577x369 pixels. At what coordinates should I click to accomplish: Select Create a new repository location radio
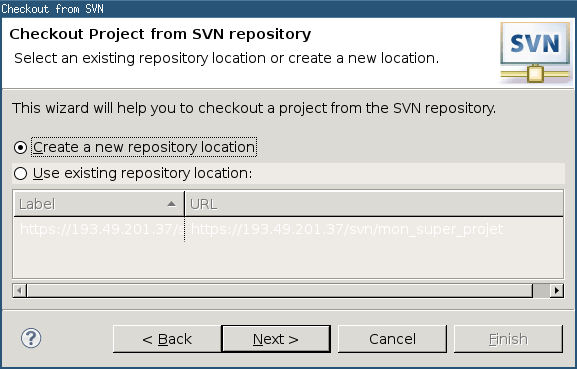click(20, 148)
